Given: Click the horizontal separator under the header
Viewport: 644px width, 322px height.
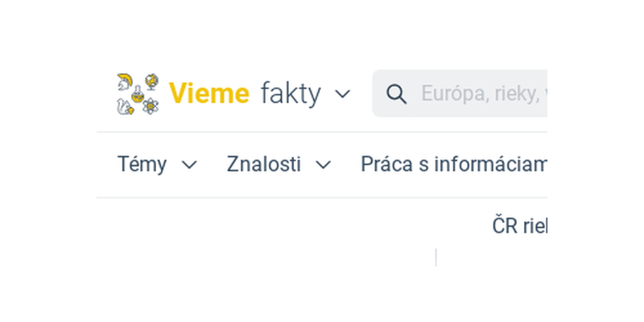Looking at the screenshot, I should [321, 132].
